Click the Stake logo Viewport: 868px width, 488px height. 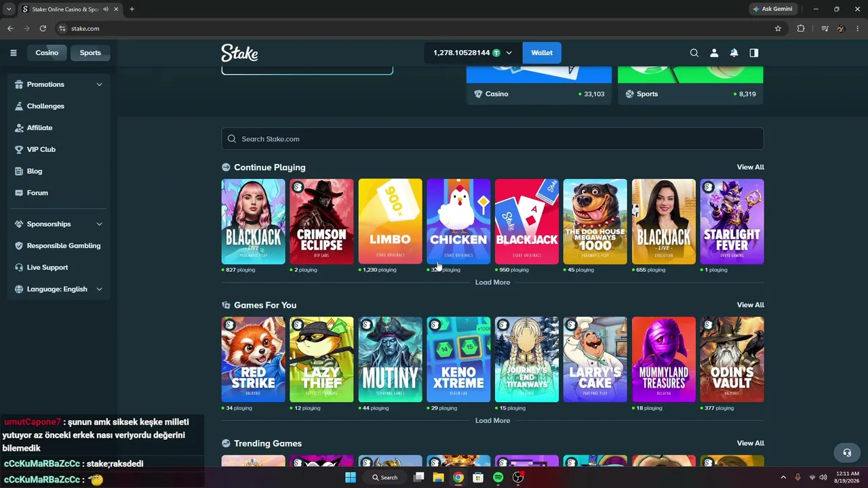coord(239,53)
